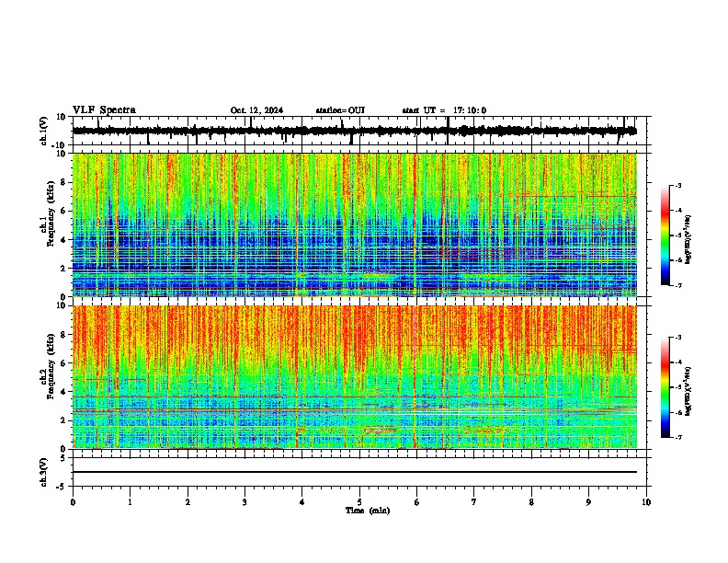728x563 pixels.
Task: Click the "-10" tick on ch.1(V) axis
Action: point(60,145)
